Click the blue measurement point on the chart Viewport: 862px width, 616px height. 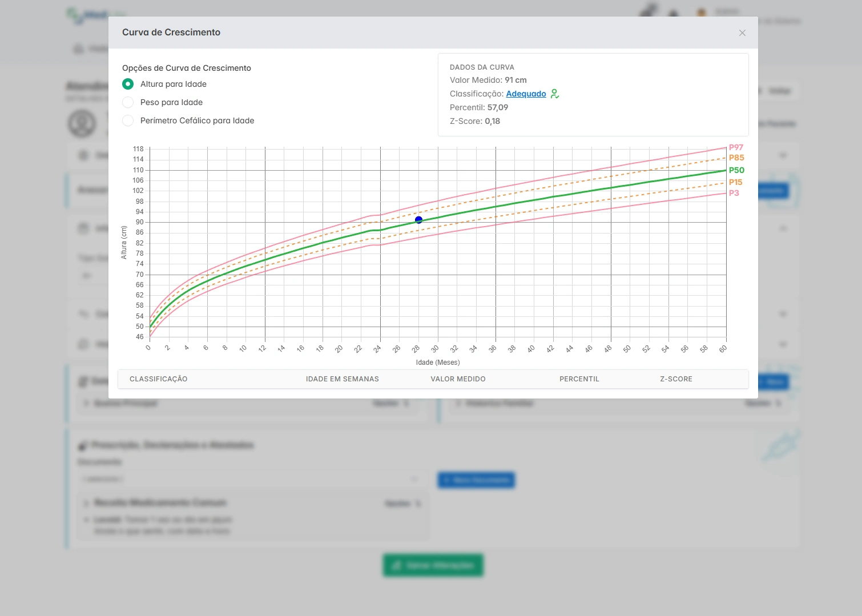[418, 220]
